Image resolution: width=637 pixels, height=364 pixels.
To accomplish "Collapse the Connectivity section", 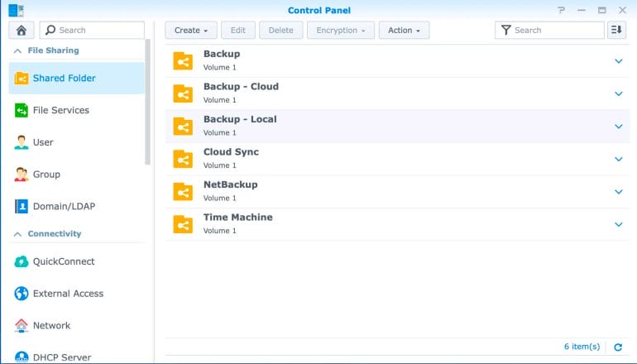I will pos(17,234).
